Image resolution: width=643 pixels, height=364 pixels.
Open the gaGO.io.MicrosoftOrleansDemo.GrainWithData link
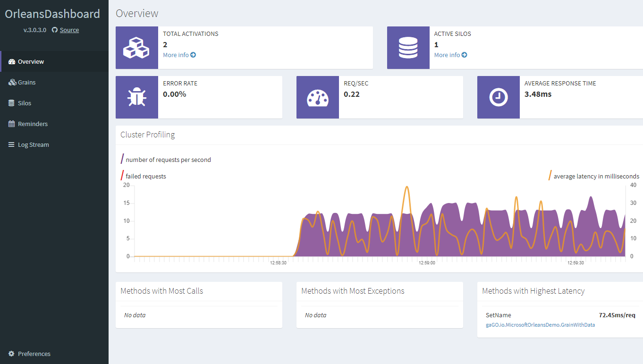pyautogui.click(x=540, y=325)
